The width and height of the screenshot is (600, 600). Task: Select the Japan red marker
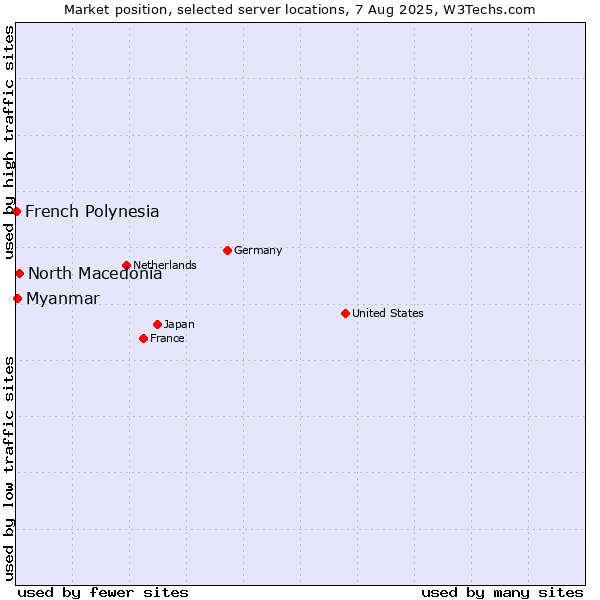click(x=157, y=324)
